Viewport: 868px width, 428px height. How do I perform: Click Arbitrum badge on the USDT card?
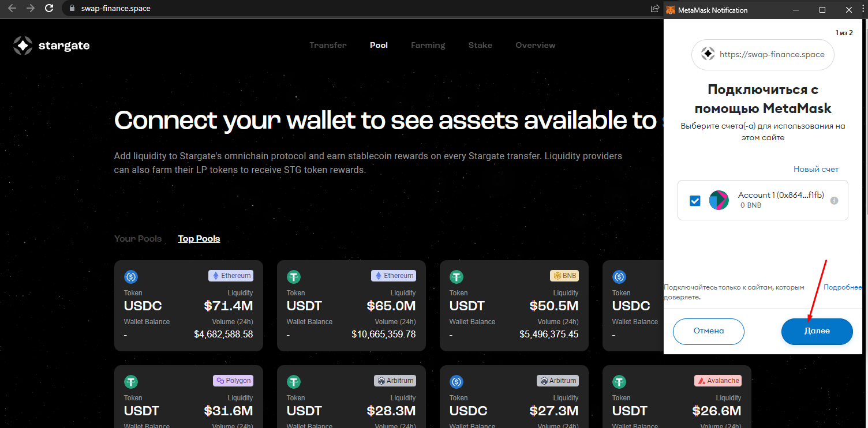pos(395,381)
